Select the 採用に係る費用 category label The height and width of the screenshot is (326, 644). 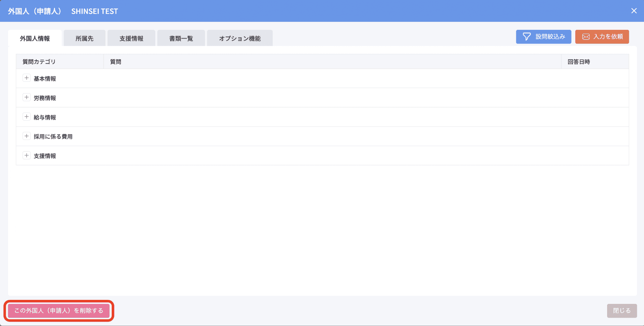(x=53, y=137)
